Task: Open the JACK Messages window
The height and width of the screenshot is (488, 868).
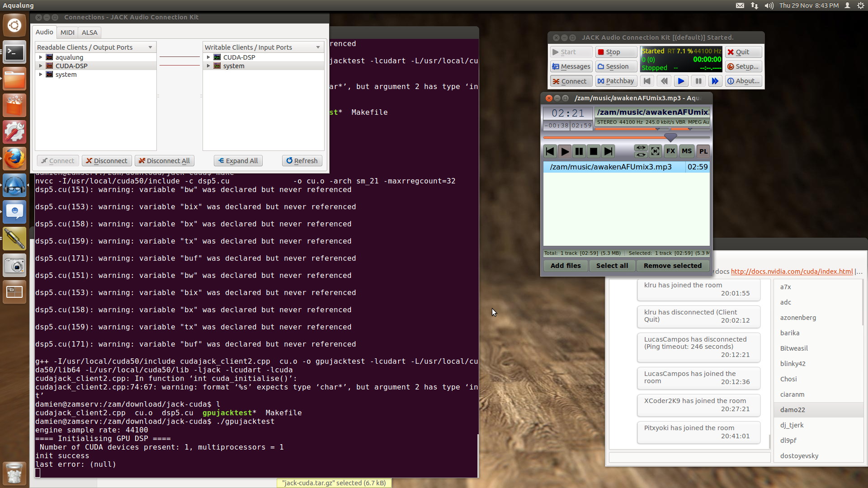Action: point(571,66)
